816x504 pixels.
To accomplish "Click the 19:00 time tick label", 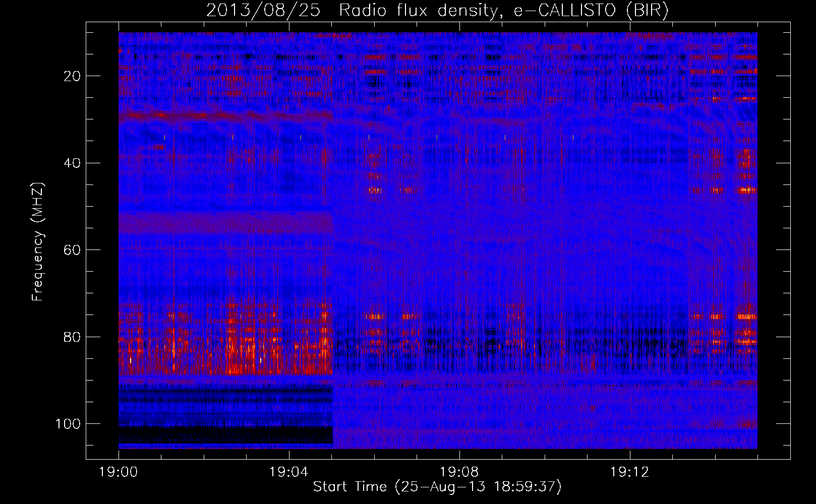I will tap(119, 472).
